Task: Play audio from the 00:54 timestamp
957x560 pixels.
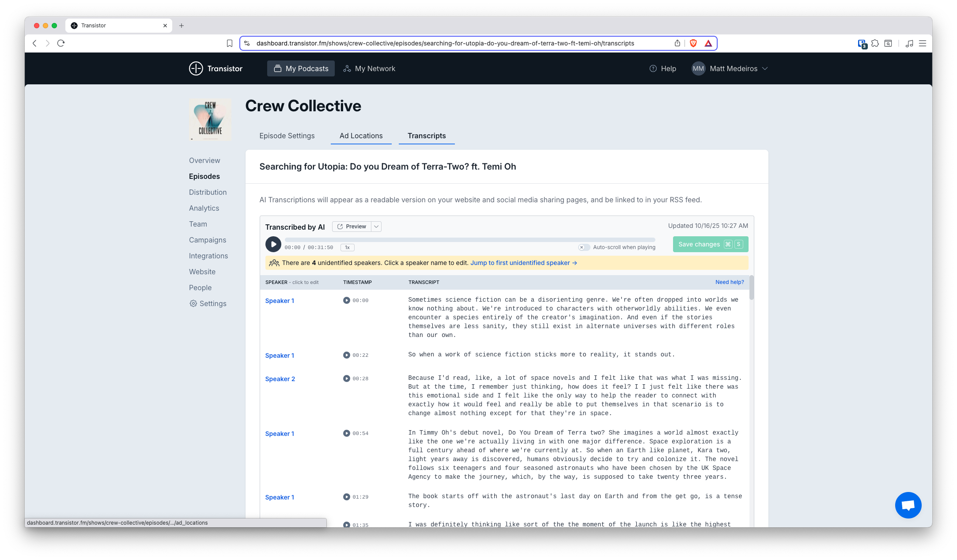Action: click(347, 433)
